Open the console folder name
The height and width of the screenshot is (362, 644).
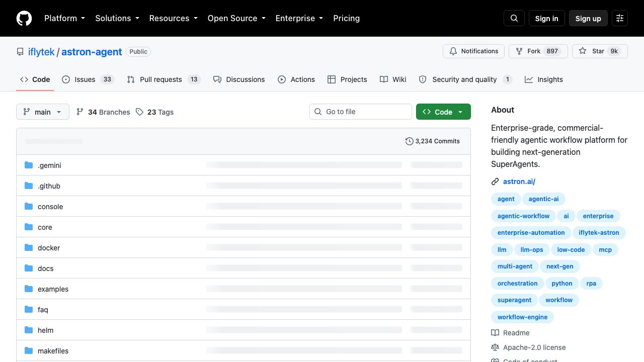coord(50,207)
